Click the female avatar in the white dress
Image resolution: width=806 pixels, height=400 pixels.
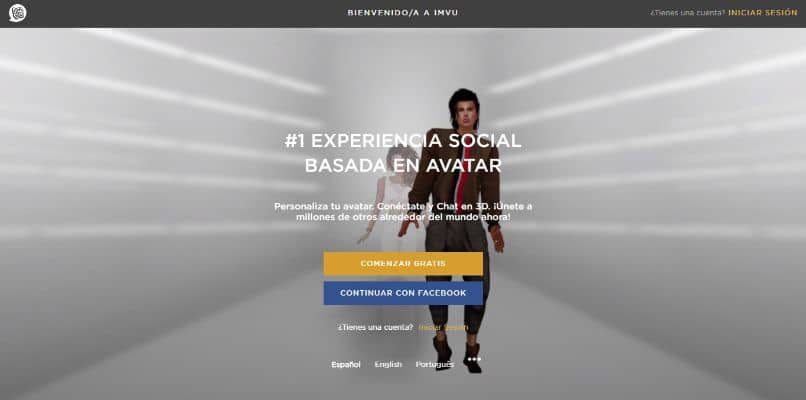(x=391, y=206)
